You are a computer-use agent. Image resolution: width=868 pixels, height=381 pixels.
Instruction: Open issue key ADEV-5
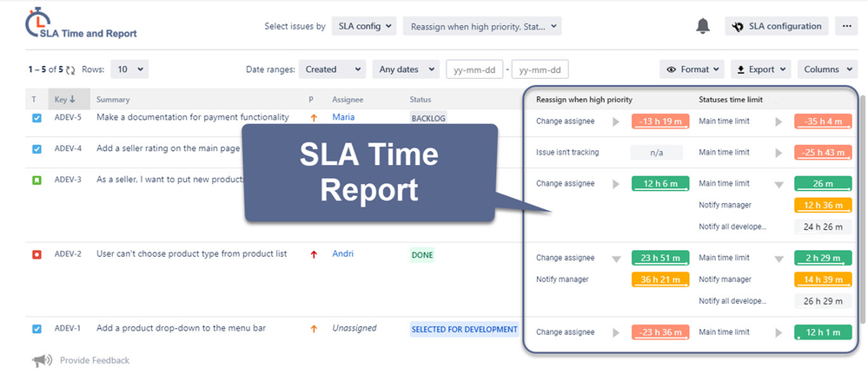(68, 117)
